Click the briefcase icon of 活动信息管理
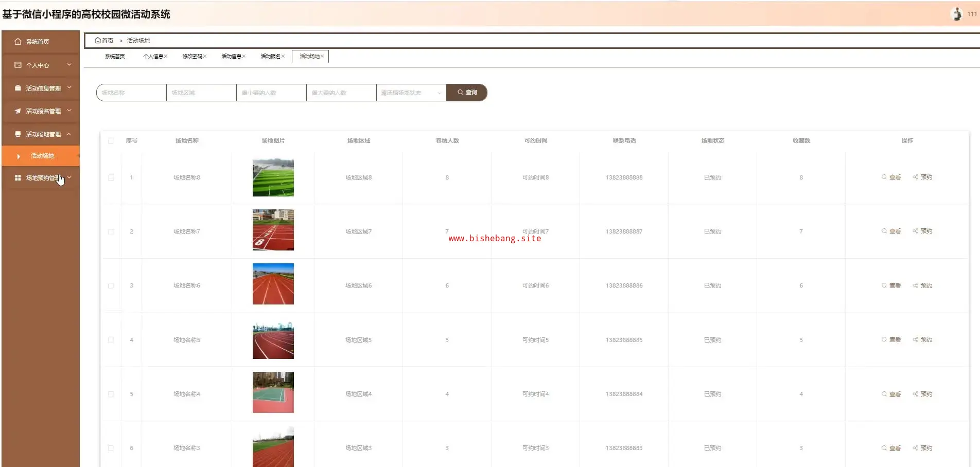The width and height of the screenshot is (980, 467). coord(18,88)
